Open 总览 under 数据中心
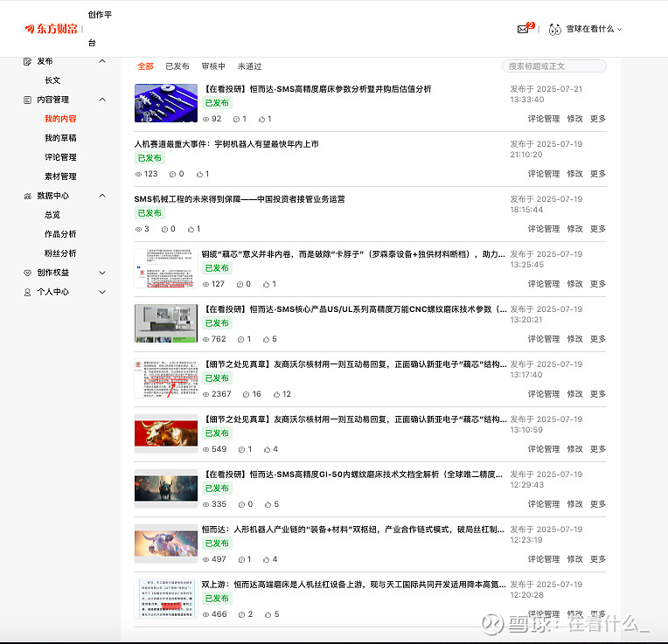 [52, 215]
